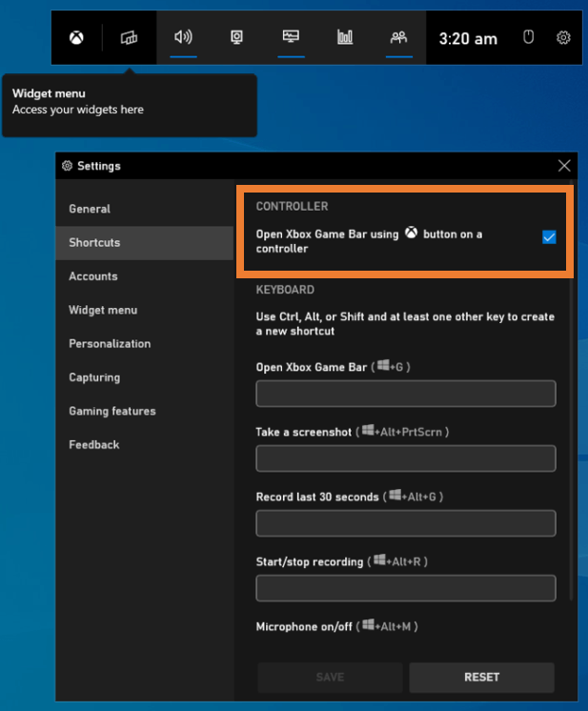The image size is (588, 711).
Task: Click the KEYBOARD section heading
Action: point(285,290)
